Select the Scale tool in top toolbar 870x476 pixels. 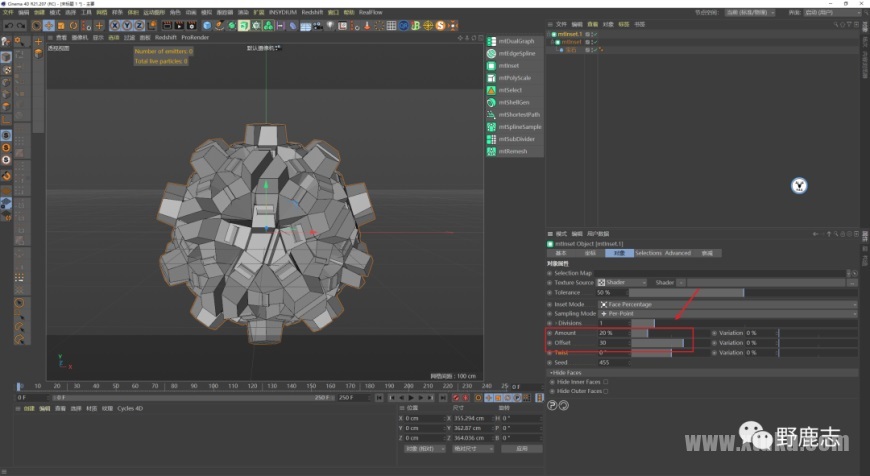(x=61, y=26)
